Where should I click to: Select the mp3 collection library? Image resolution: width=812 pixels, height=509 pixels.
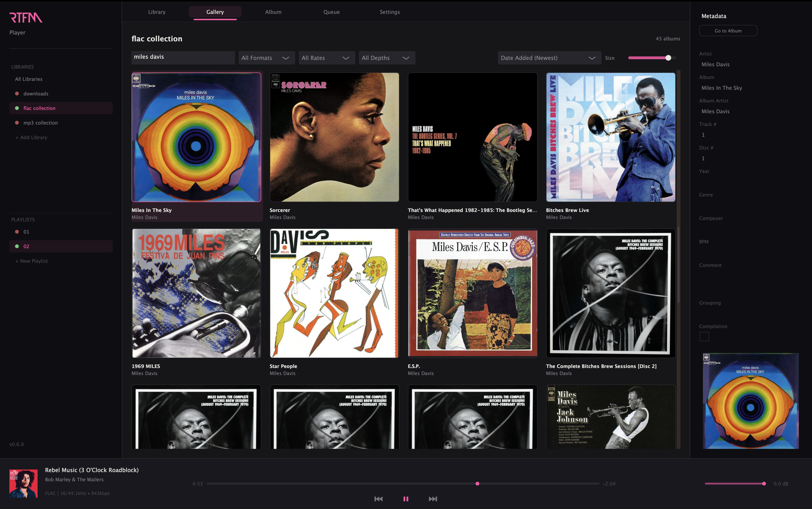40,123
